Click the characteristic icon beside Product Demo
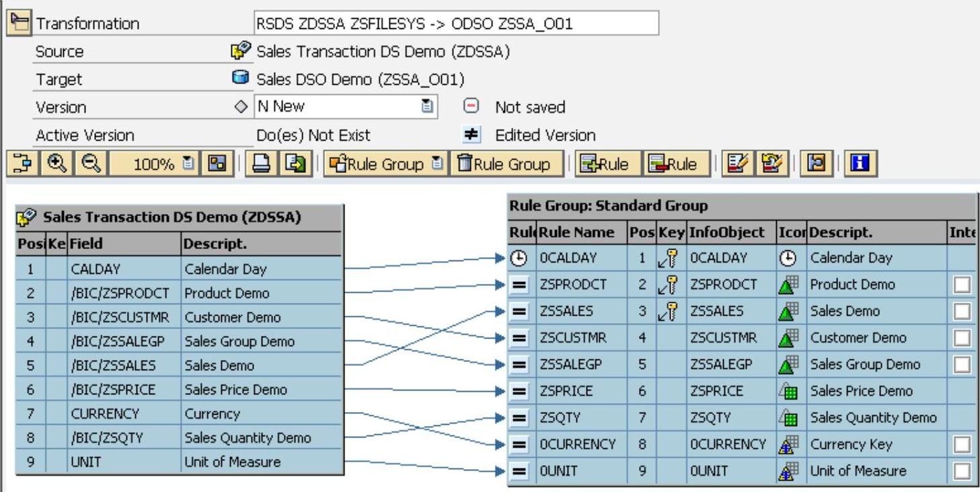The image size is (980, 492). point(789,285)
